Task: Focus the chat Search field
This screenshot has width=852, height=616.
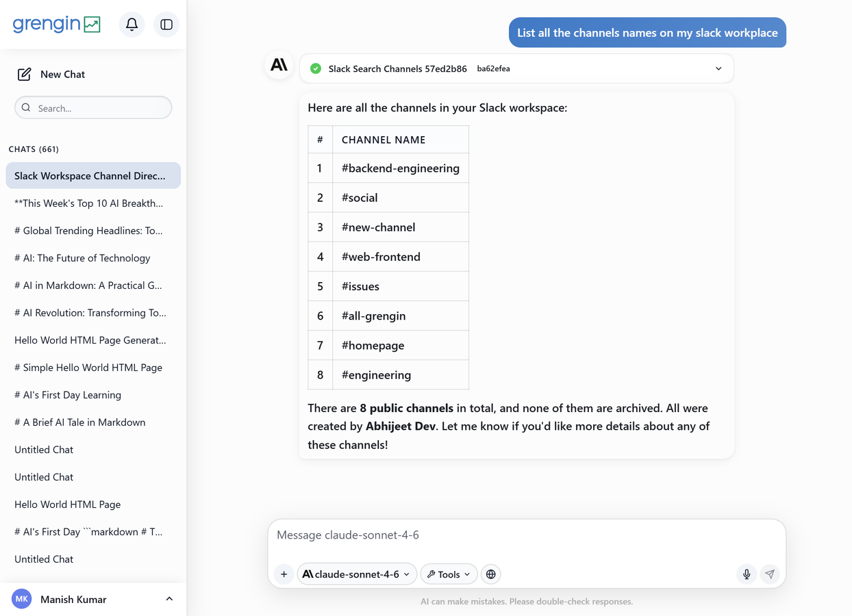Action: [x=93, y=107]
